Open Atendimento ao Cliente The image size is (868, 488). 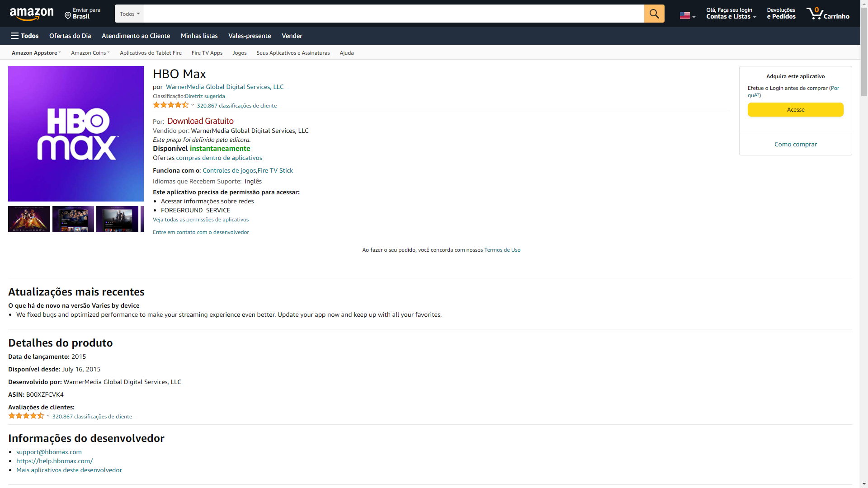pyautogui.click(x=136, y=36)
